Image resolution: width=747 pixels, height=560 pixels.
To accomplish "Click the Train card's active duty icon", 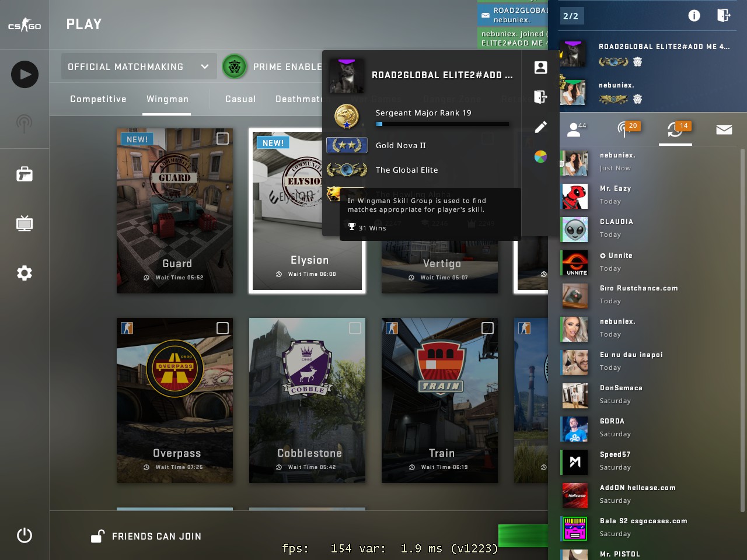I will [392, 328].
